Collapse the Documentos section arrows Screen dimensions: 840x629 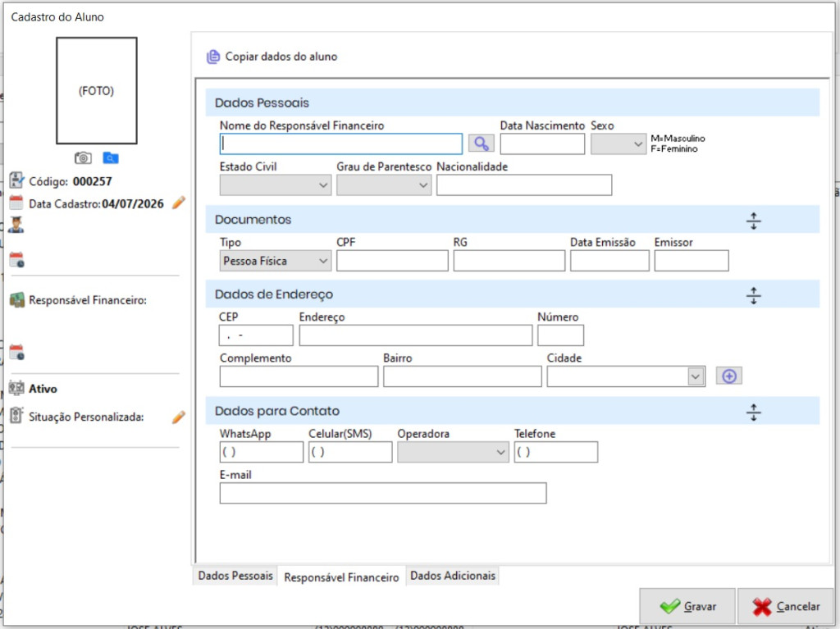[753, 221]
